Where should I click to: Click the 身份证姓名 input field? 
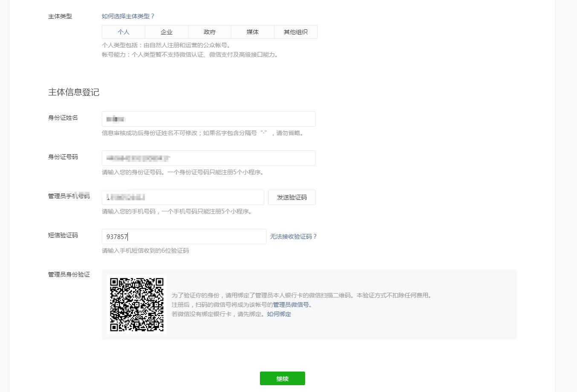(209, 119)
